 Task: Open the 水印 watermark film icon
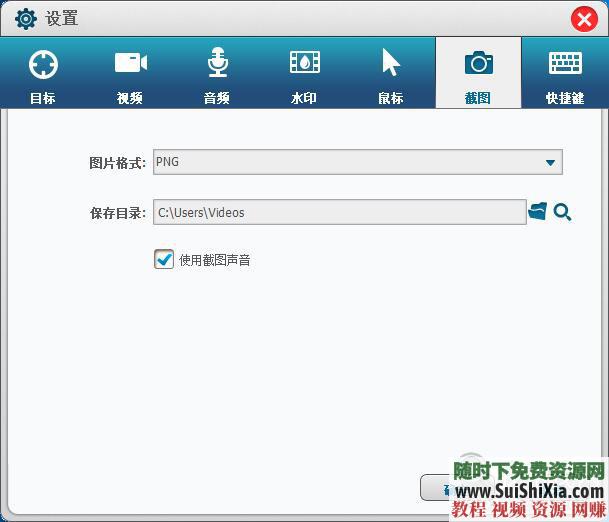(x=304, y=63)
